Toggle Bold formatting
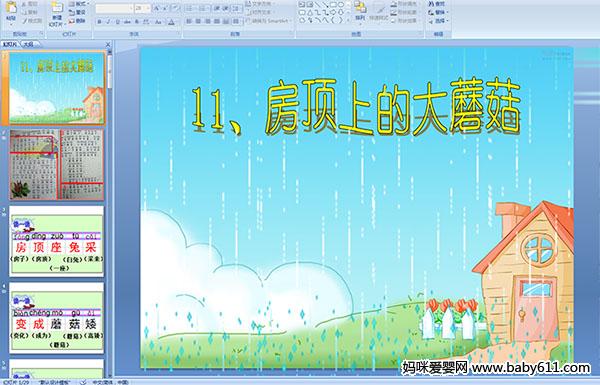Image resolution: width=600 pixels, height=385 pixels. pos(99,22)
